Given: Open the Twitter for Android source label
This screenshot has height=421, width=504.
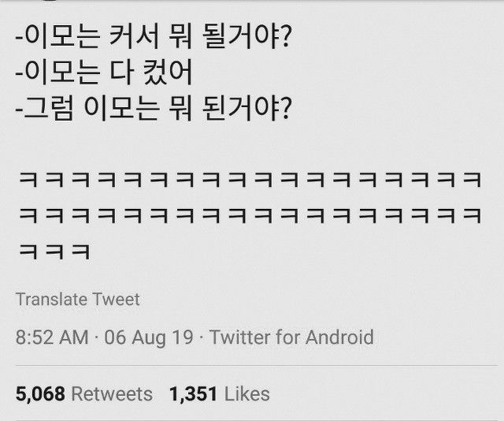Looking at the screenshot, I should click(x=292, y=338).
